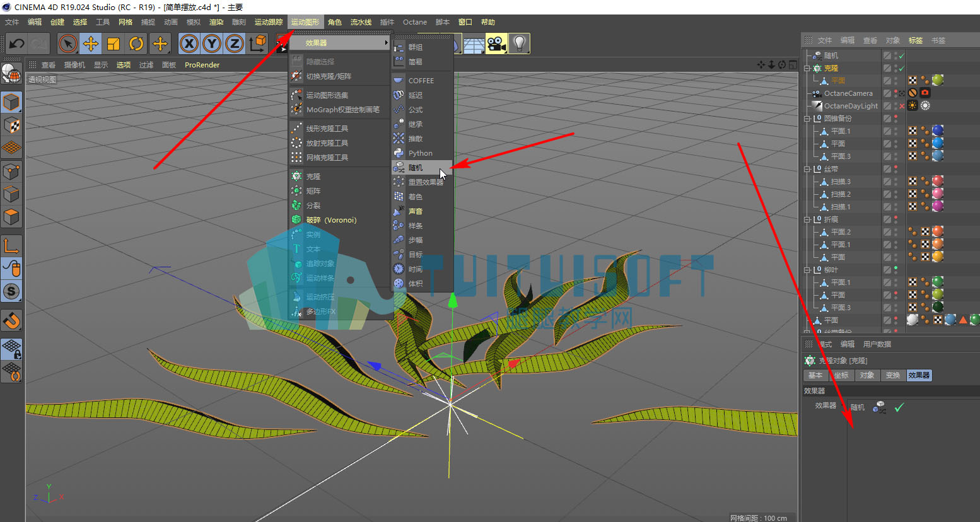The height and width of the screenshot is (522, 980).
Task: Toggle the Z axis lock
Action: (x=235, y=43)
